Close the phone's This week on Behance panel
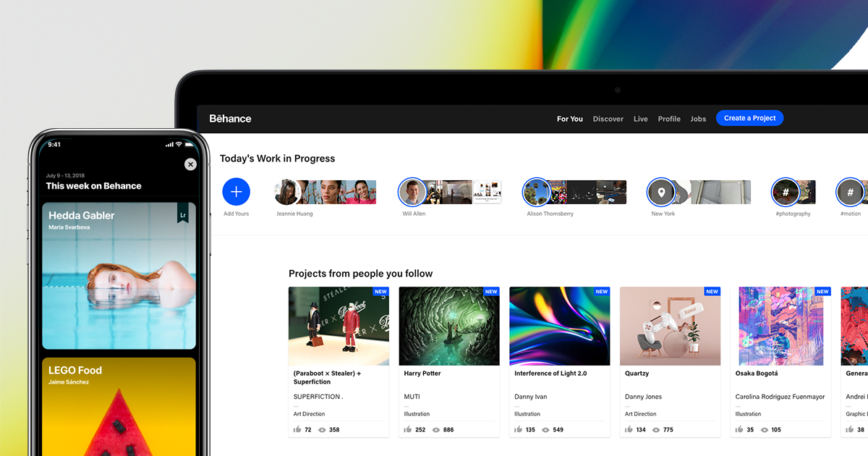The image size is (868, 456). (x=190, y=164)
